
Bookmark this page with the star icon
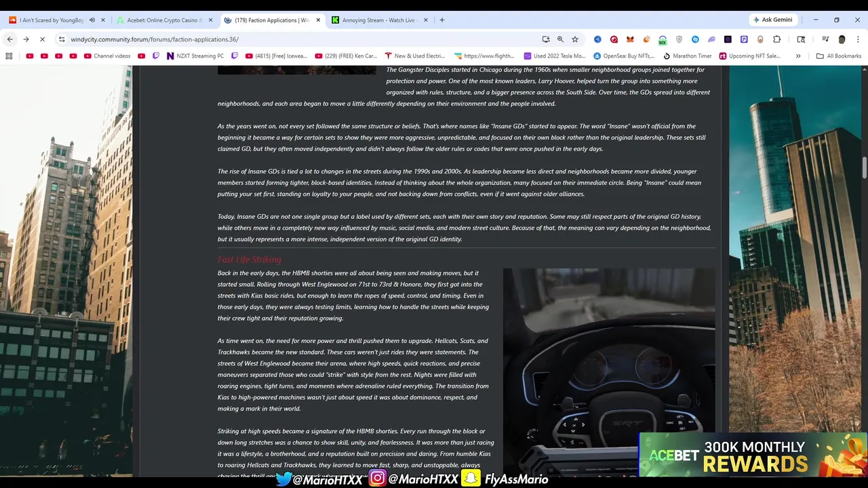pos(575,39)
